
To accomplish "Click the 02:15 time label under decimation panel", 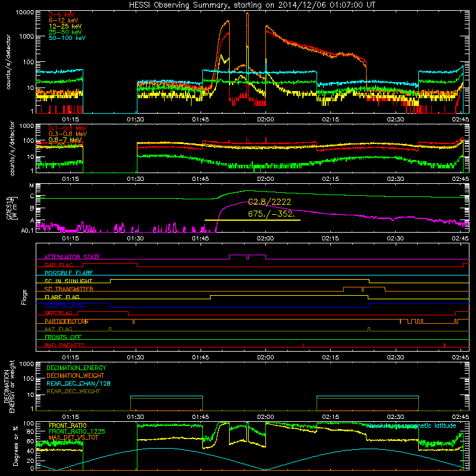I will [330, 417].
